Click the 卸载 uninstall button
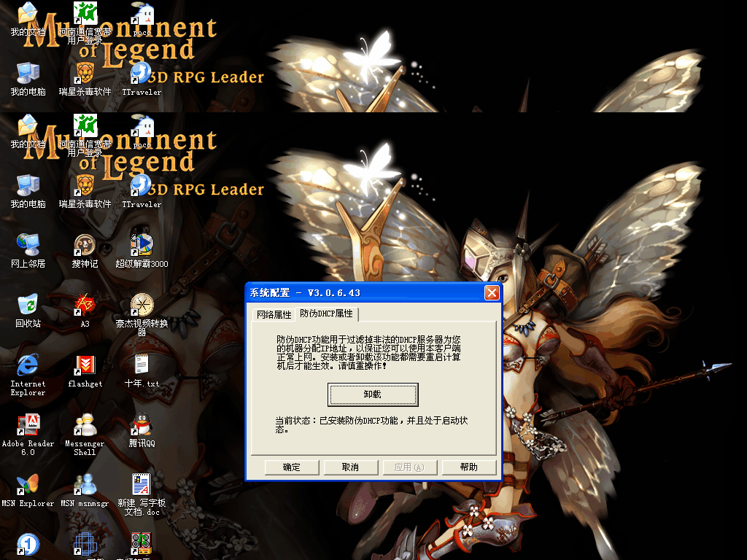The width and height of the screenshot is (747, 560). [x=373, y=394]
